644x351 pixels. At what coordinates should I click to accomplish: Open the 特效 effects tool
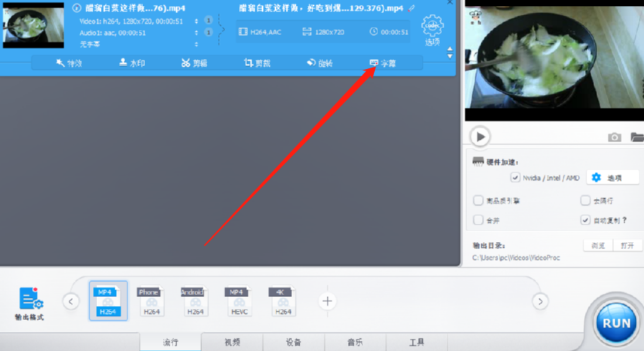[69, 63]
